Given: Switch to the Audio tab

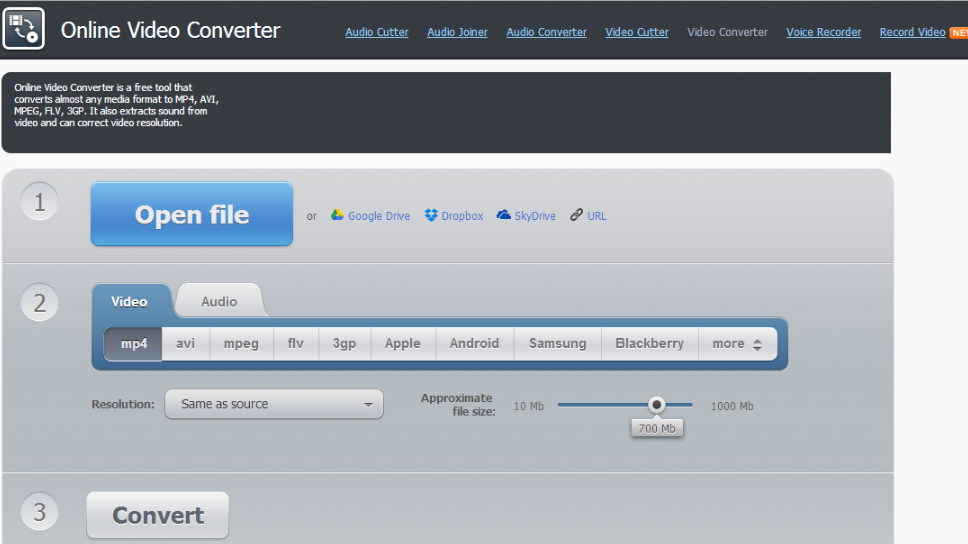Looking at the screenshot, I should [219, 301].
